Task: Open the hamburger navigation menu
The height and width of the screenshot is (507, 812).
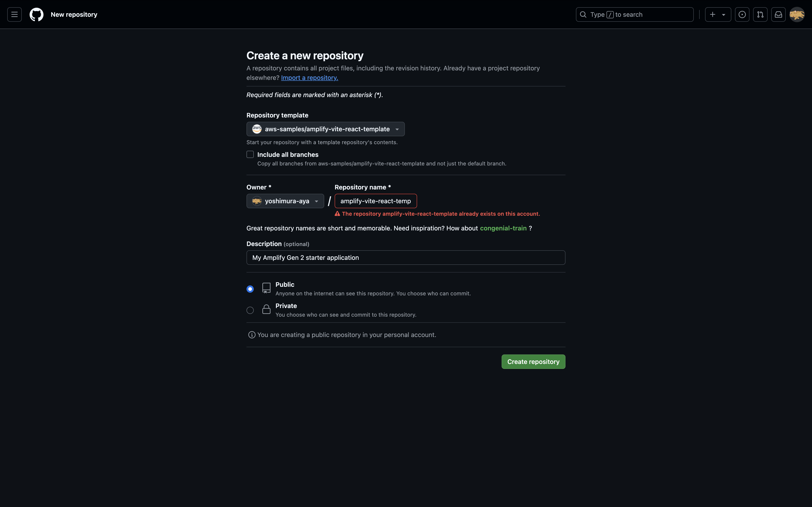Action: (14, 14)
